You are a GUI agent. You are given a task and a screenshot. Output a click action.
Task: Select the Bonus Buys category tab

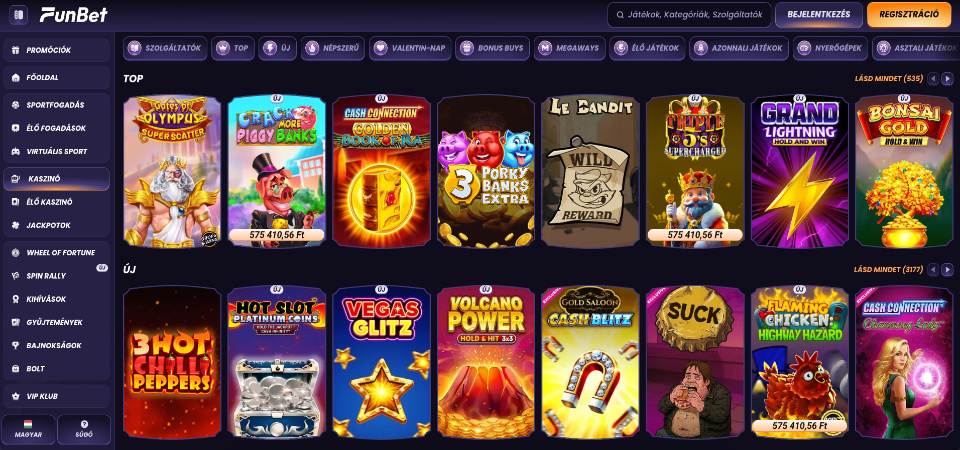coord(492,48)
